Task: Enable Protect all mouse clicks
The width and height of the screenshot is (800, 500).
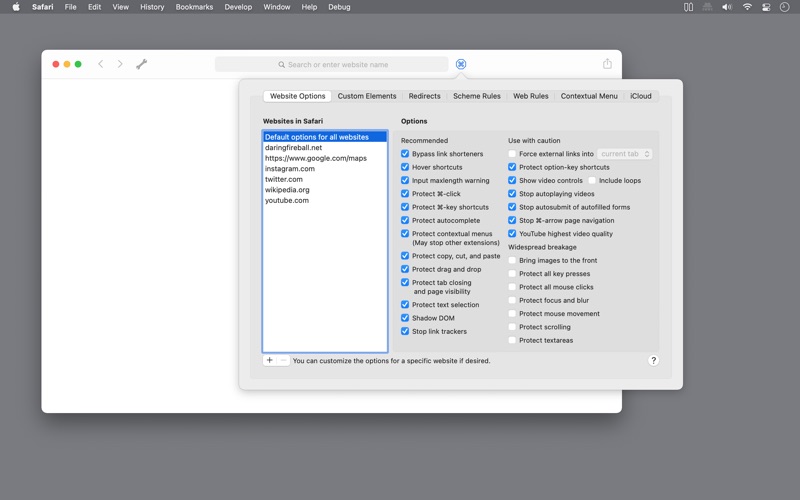Action: coord(512,287)
